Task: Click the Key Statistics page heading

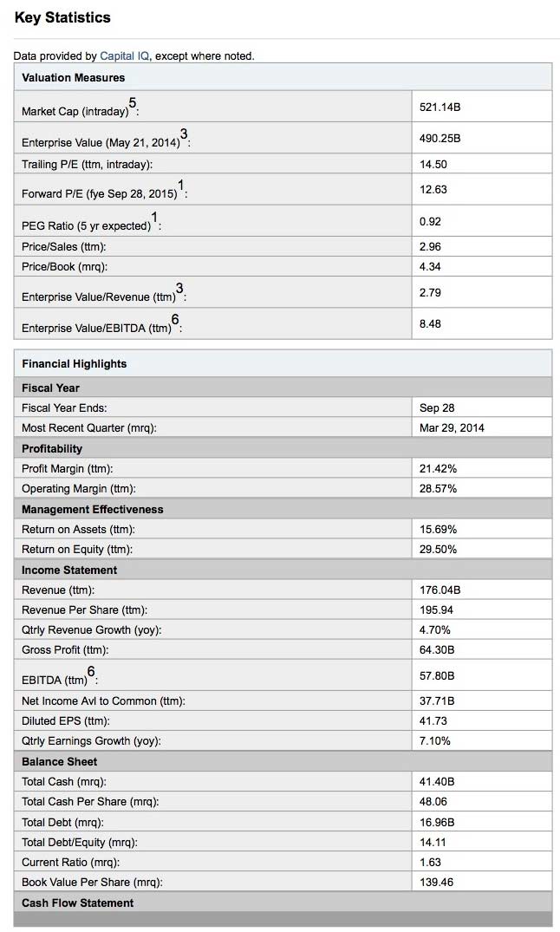Action: click(62, 18)
